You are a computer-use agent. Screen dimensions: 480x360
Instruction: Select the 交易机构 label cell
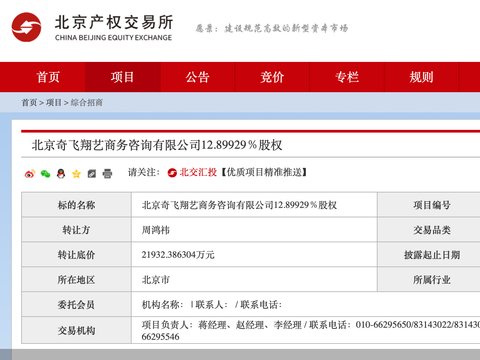[76, 330]
